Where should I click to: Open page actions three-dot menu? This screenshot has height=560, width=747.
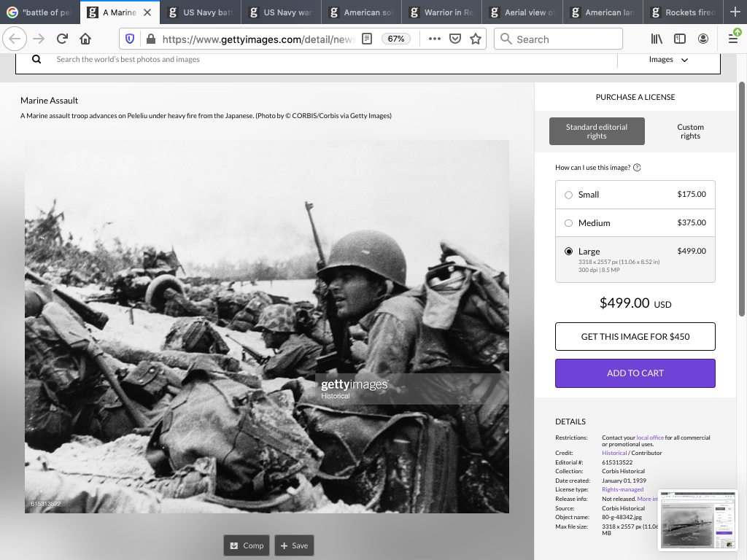point(434,39)
